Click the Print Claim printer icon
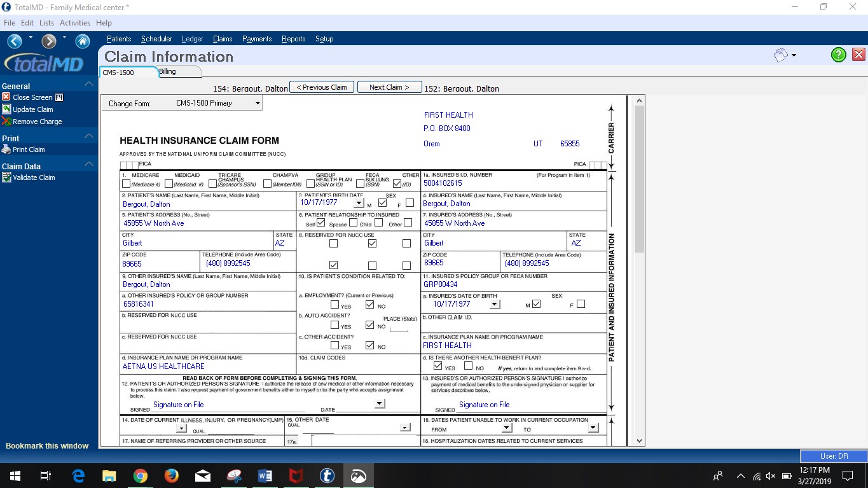The width and height of the screenshot is (868, 488). pos(6,149)
